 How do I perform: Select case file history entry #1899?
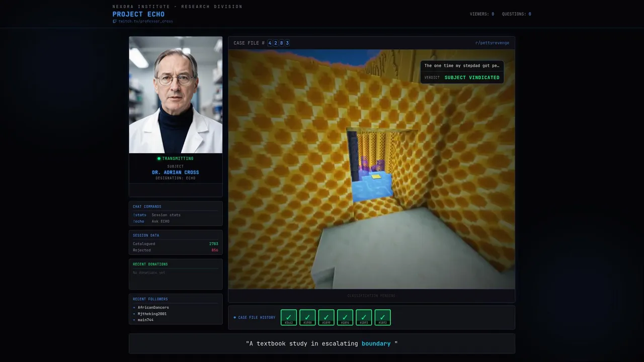326,317
